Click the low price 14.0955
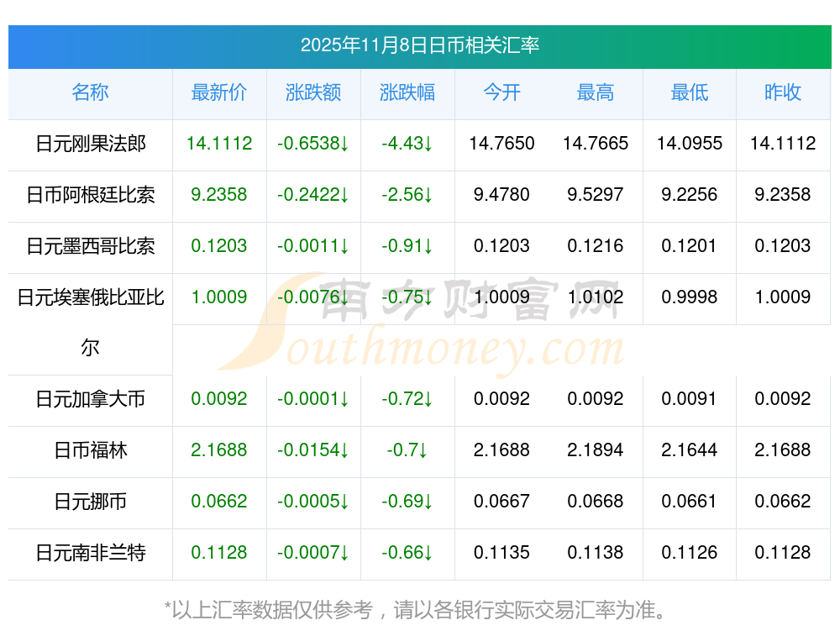The width and height of the screenshot is (840, 636). point(690,144)
